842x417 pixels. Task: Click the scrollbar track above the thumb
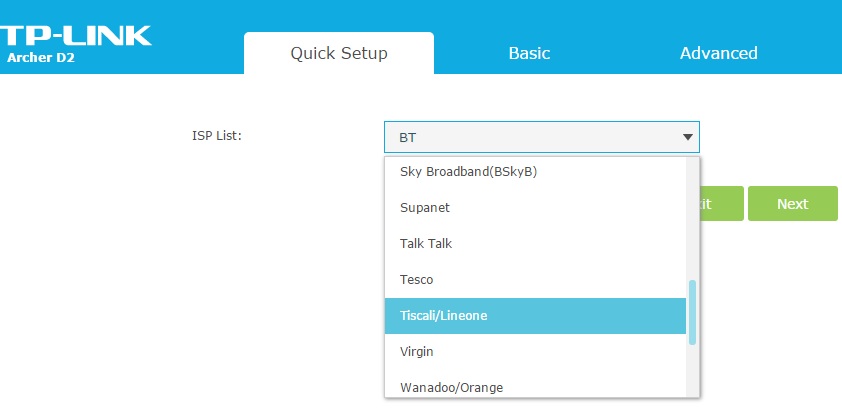692,220
